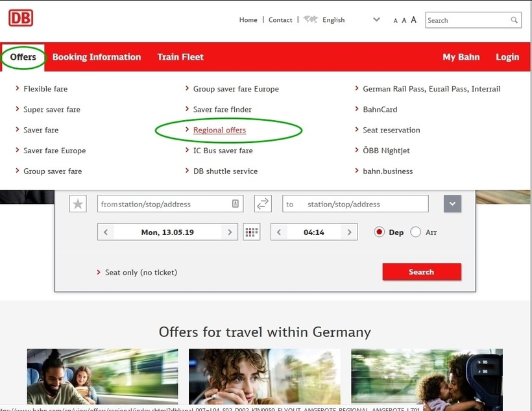The height and width of the screenshot is (411, 532).
Task: Open the English language dropdown
Action: pos(376,19)
